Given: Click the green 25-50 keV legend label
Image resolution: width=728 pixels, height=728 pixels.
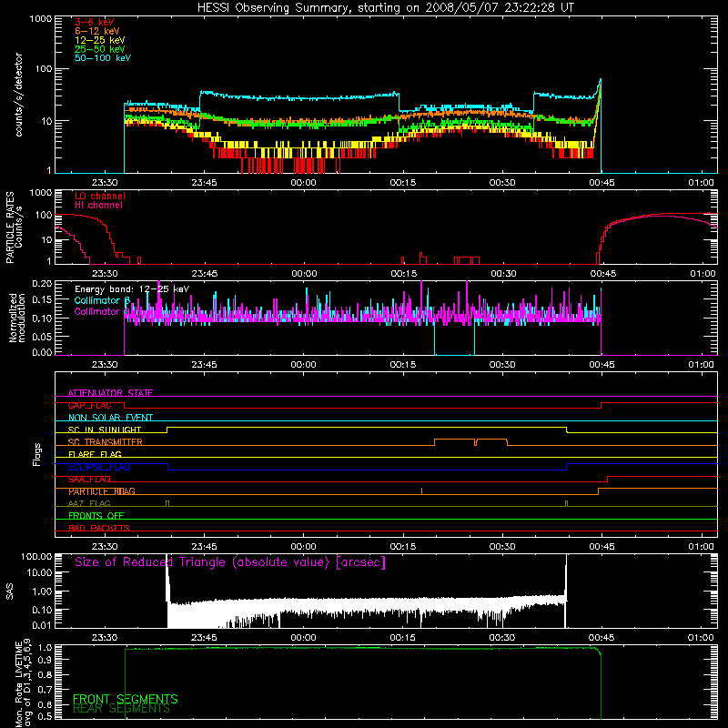Looking at the screenshot, I should (x=100, y=49).
